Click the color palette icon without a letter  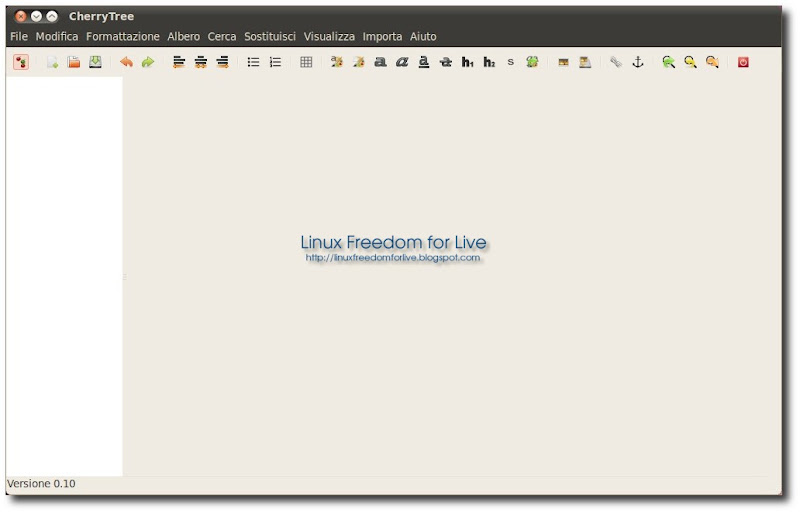[359, 62]
